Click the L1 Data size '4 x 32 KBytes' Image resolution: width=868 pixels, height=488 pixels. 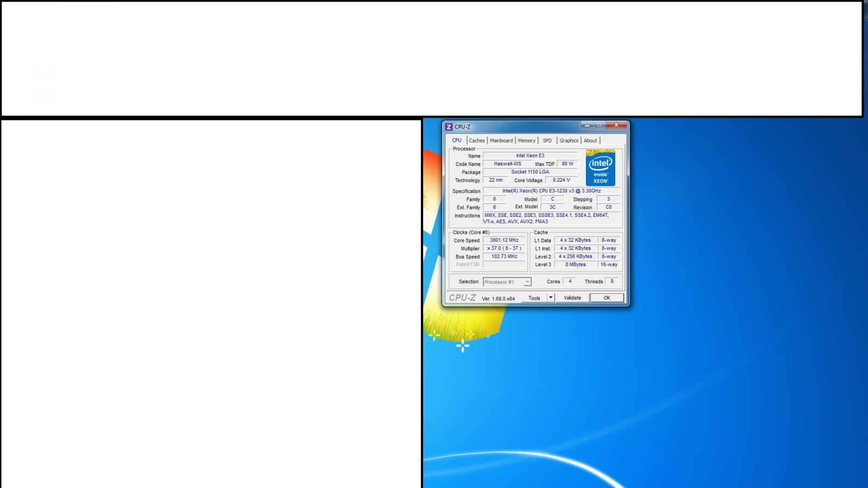(x=575, y=240)
